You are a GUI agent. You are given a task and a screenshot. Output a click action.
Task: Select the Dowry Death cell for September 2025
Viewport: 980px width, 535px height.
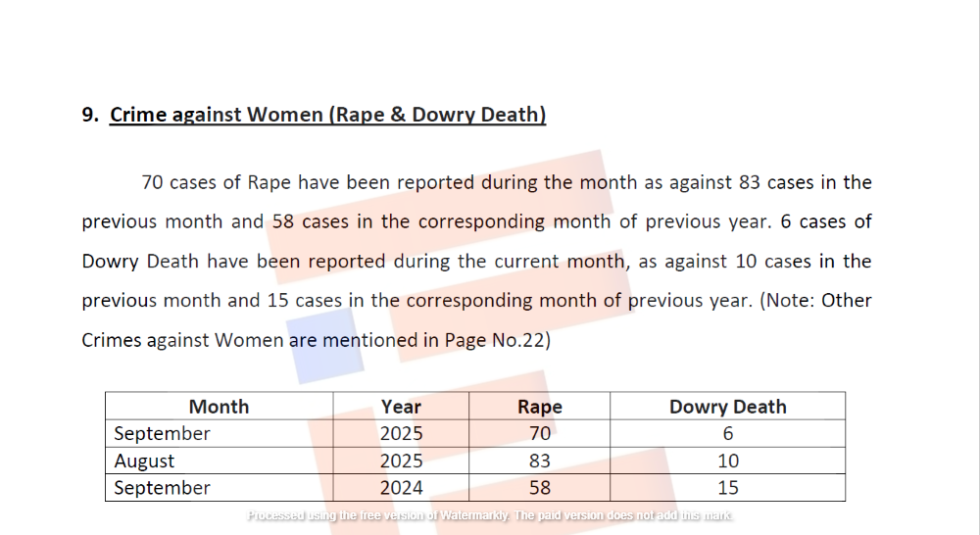(x=727, y=433)
